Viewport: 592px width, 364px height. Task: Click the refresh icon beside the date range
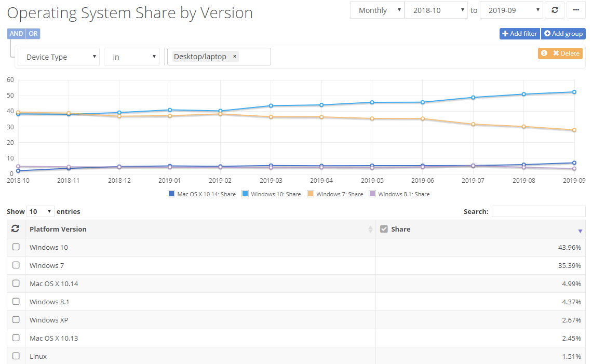click(555, 10)
